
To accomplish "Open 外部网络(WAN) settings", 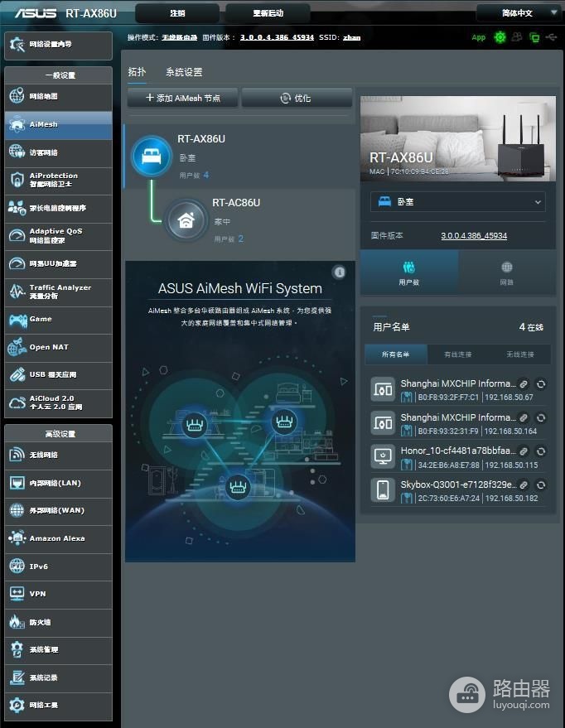I will click(59, 511).
